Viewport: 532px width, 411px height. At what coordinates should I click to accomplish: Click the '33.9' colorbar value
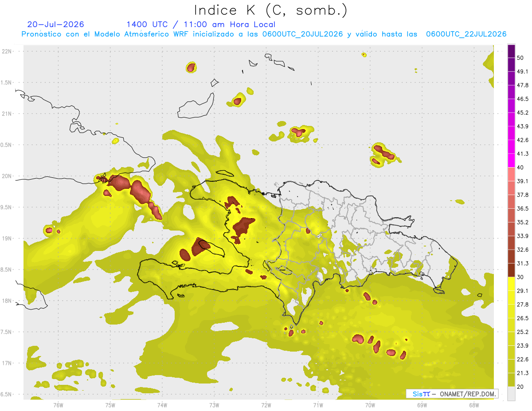[523, 236]
